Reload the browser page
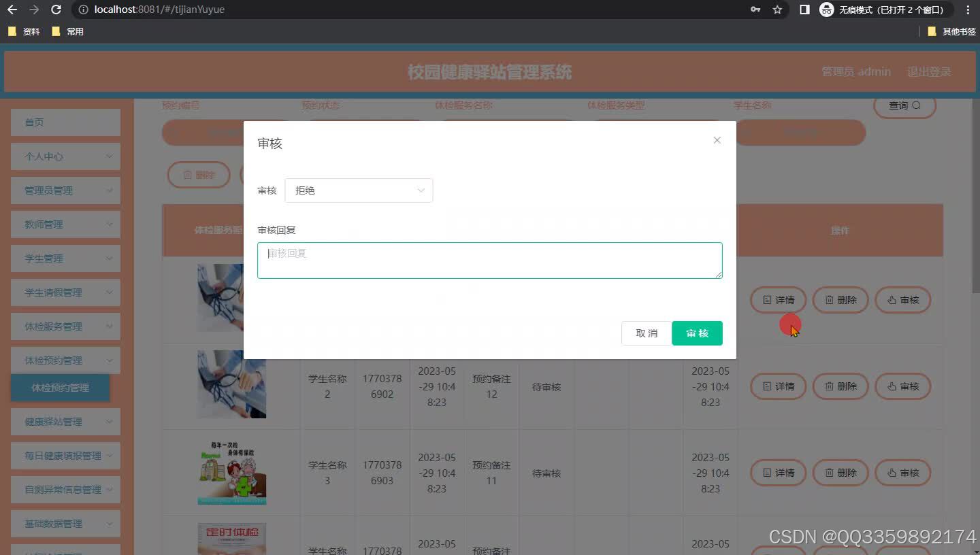The height and width of the screenshot is (555, 980). [x=56, y=10]
